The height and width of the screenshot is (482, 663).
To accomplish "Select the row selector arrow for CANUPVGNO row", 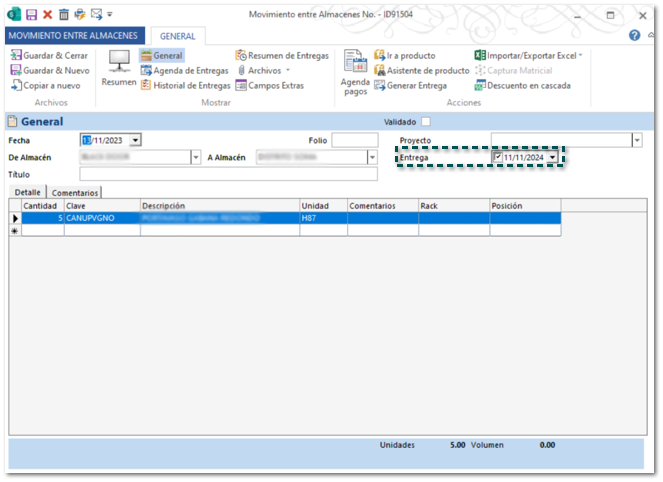I will tap(15, 218).
